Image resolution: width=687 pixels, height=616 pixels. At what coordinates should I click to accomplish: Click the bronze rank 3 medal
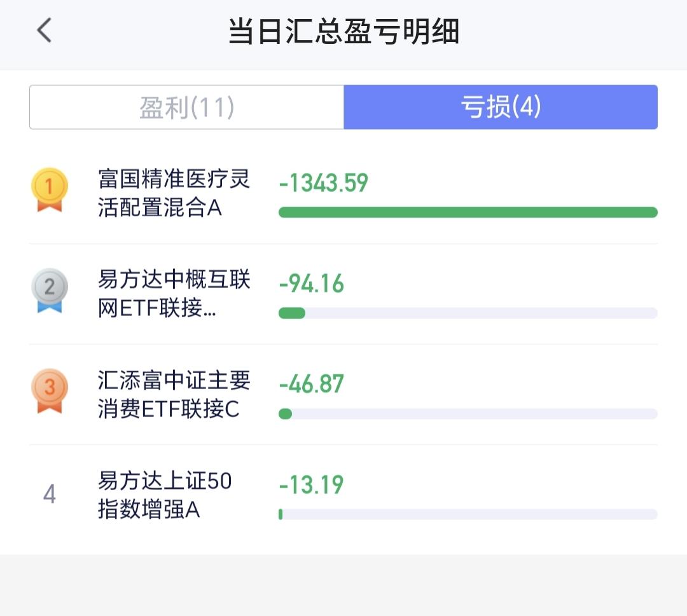tap(50, 390)
